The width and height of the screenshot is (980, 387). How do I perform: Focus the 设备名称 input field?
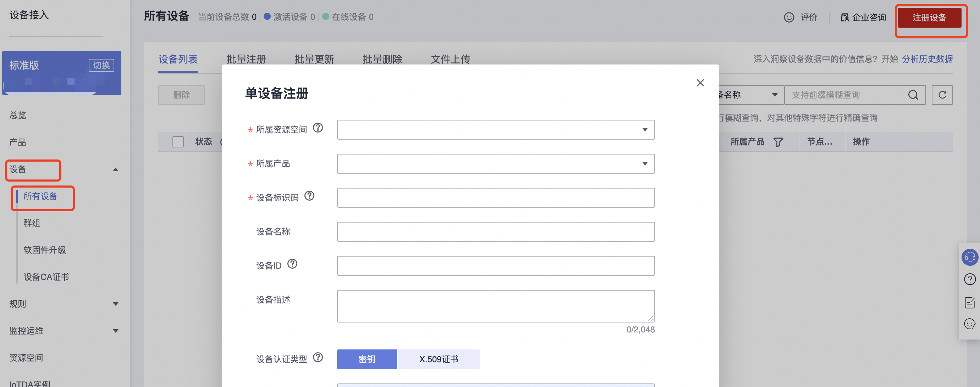coord(495,231)
